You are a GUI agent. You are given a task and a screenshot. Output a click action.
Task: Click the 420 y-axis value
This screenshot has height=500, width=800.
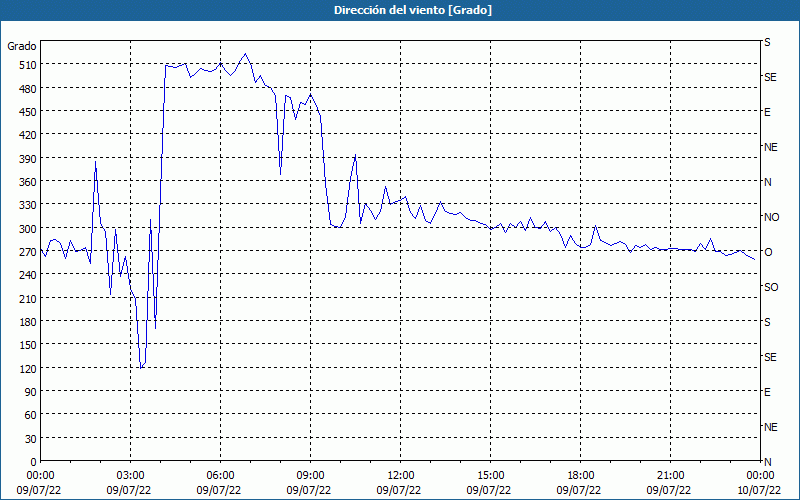[x=28, y=135]
